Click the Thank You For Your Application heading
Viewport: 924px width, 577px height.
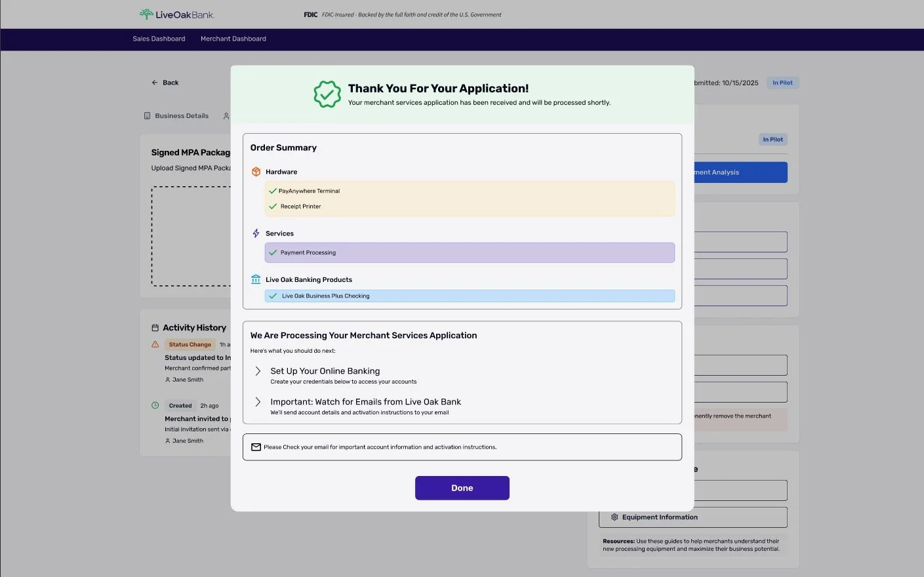click(x=438, y=89)
